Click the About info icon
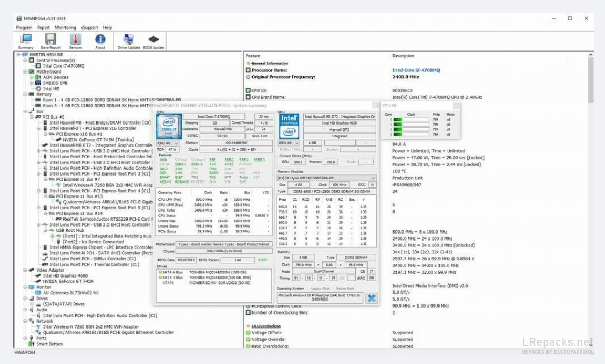 (100, 41)
